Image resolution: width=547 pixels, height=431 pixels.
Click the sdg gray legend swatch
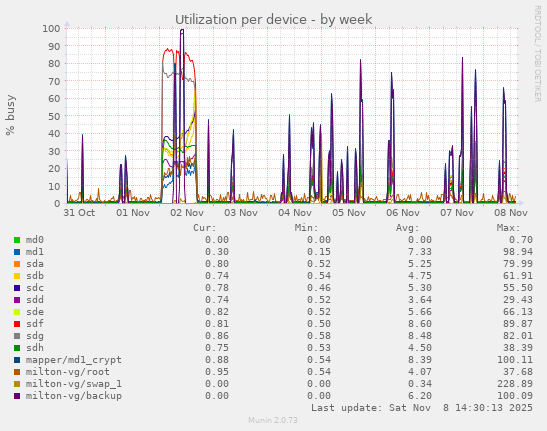17,336
